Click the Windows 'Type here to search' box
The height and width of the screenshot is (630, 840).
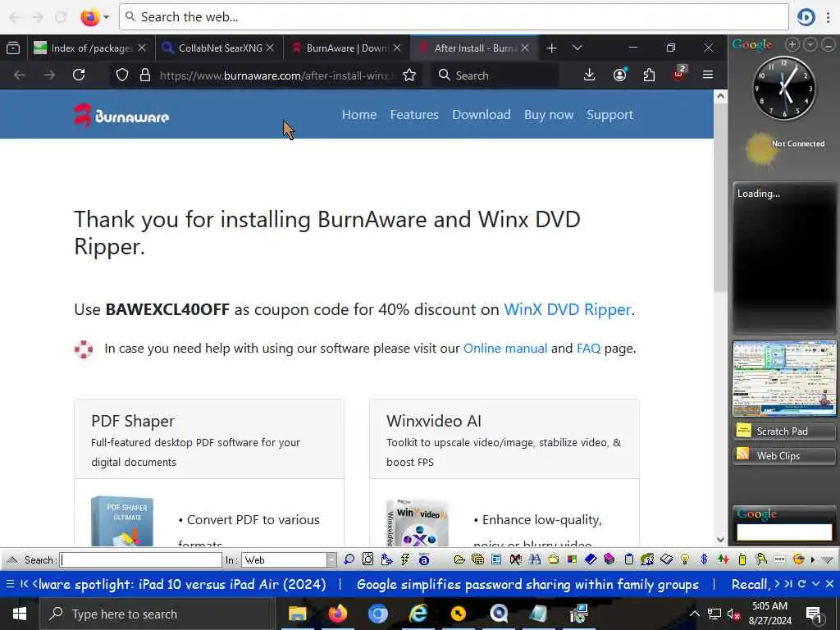pos(157,614)
